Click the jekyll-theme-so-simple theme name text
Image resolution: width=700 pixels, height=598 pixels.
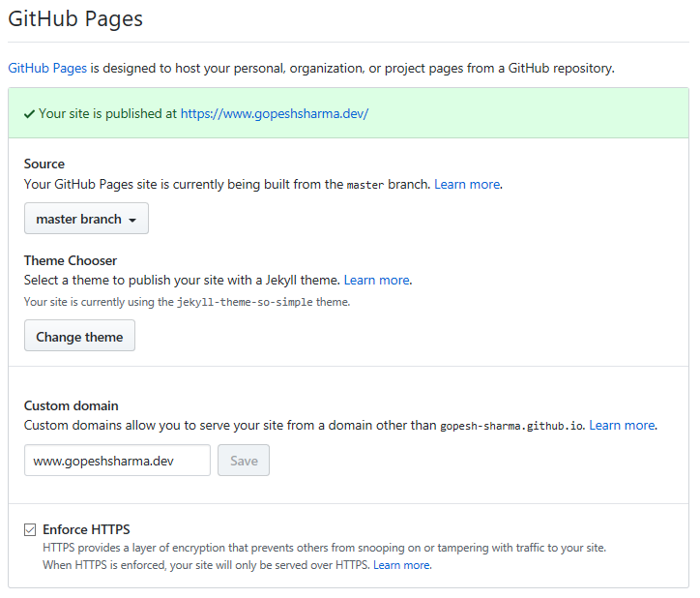coord(245,303)
